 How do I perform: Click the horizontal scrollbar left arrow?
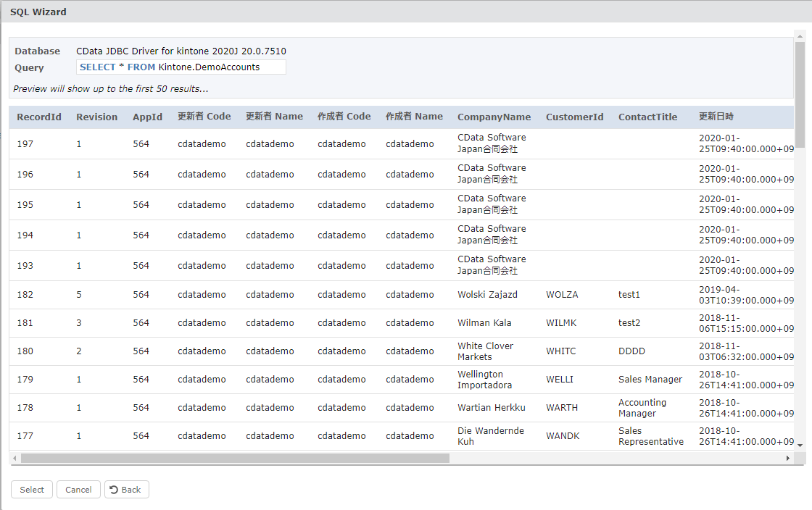14,459
